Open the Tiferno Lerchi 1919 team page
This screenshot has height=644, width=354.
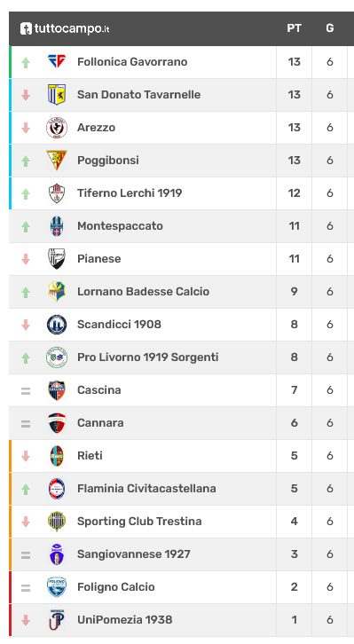pos(130,193)
